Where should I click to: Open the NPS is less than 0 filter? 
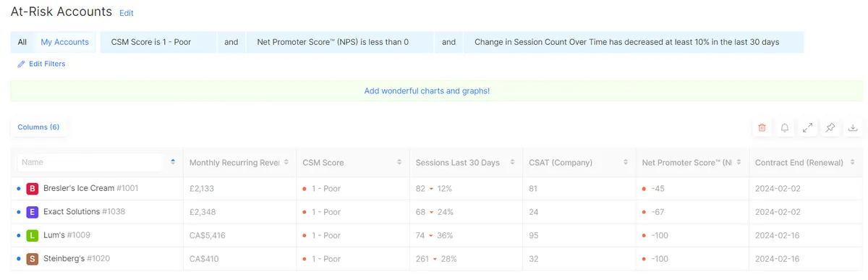click(340, 42)
